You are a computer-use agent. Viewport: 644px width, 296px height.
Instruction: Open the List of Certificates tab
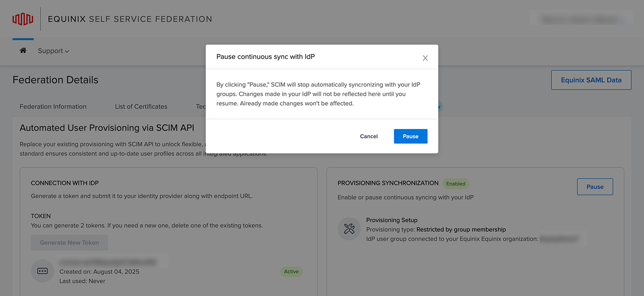point(141,107)
